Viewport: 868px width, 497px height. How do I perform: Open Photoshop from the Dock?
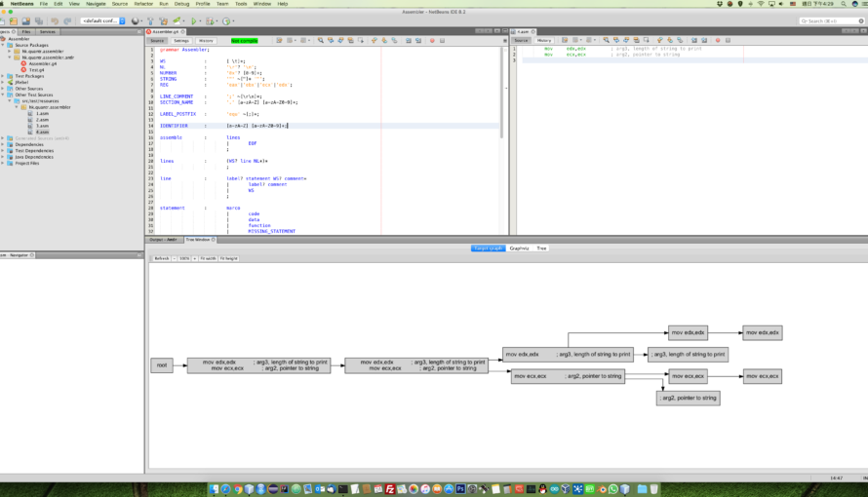coord(460,488)
